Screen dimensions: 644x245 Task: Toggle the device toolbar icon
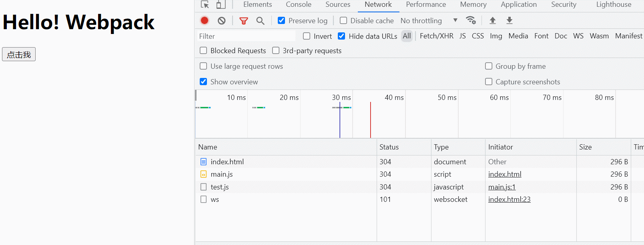pyautogui.click(x=221, y=5)
